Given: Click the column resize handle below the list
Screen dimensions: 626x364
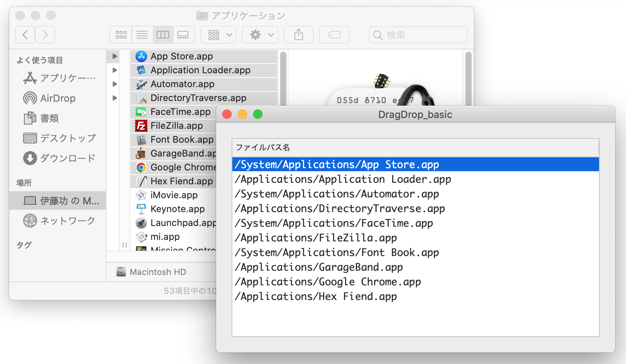Looking at the screenshot, I should coord(124,245).
